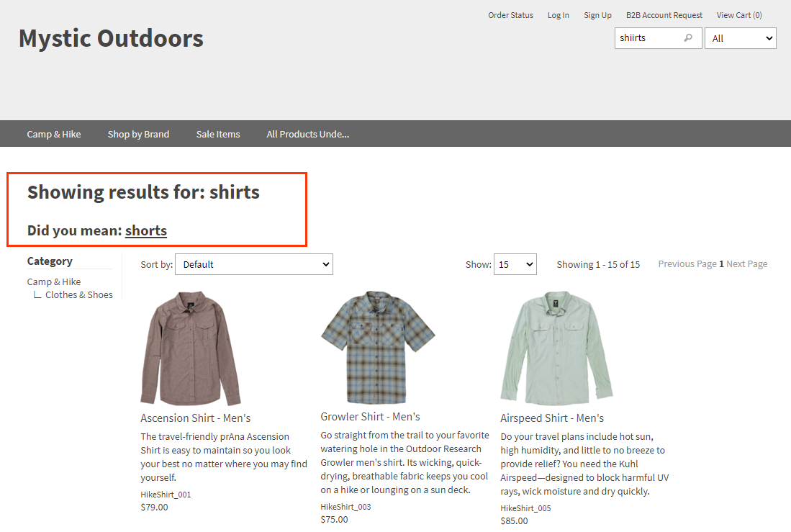
Task: Open the Sort by Default dropdown
Action: pos(253,264)
